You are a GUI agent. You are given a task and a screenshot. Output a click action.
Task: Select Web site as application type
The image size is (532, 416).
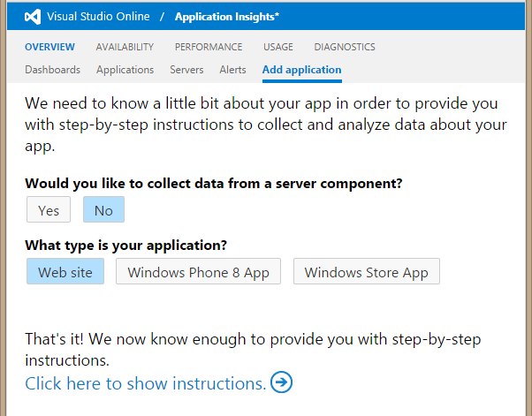(x=65, y=272)
